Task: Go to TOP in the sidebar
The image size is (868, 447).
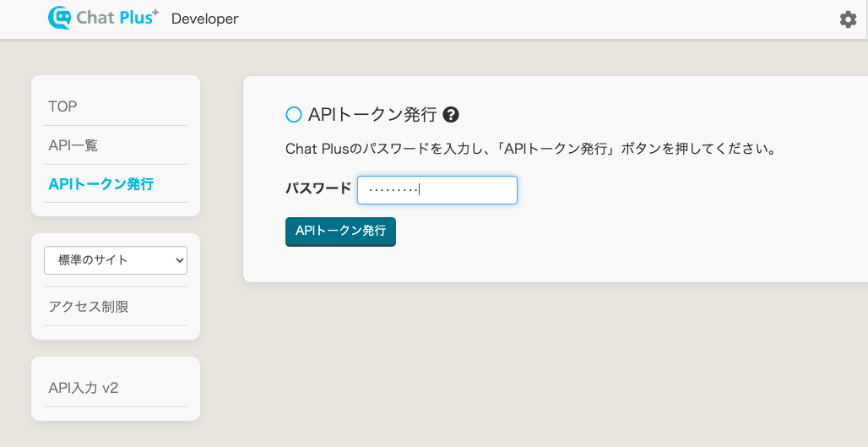Action: click(63, 106)
